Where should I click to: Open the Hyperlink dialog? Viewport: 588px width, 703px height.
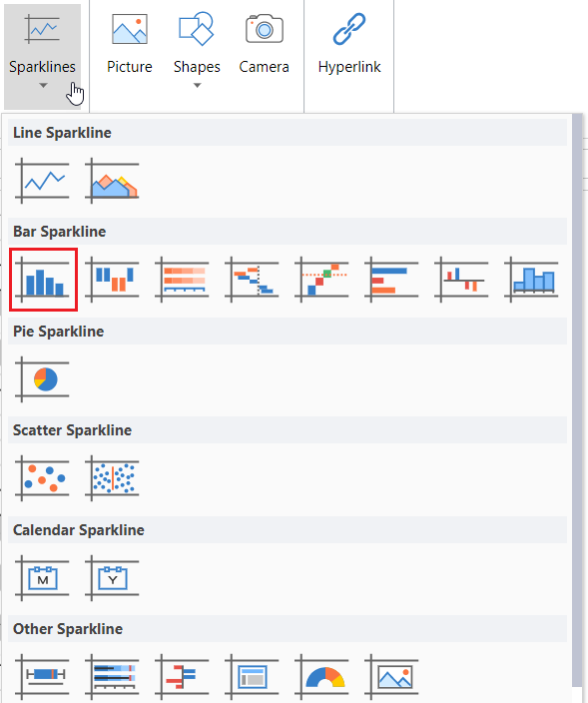coord(349,45)
